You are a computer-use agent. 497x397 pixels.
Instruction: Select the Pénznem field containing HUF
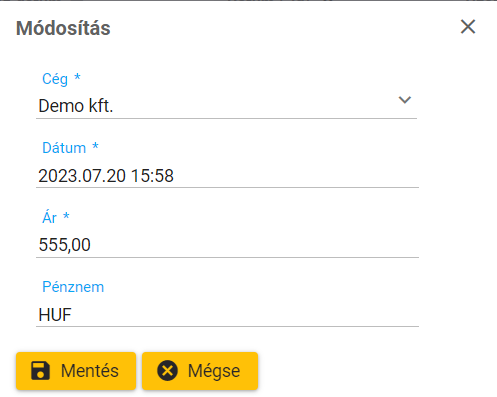pos(227,315)
